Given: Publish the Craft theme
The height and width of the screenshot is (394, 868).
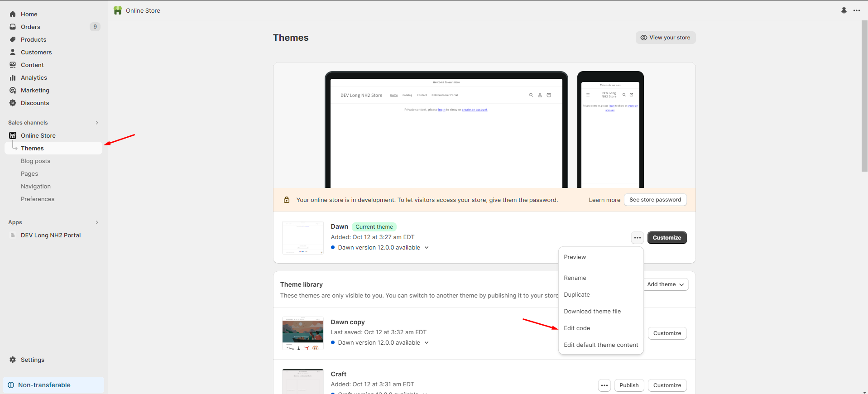Looking at the screenshot, I should coord(629,385).
